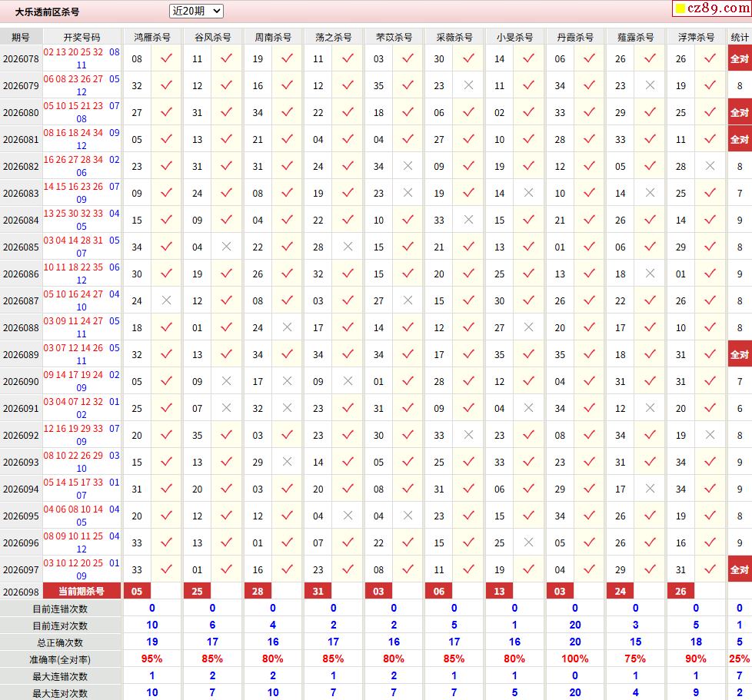Click winning numbers 16 26 27 28 34
Viewport: 752px width, 700px height.
(73, 160)
